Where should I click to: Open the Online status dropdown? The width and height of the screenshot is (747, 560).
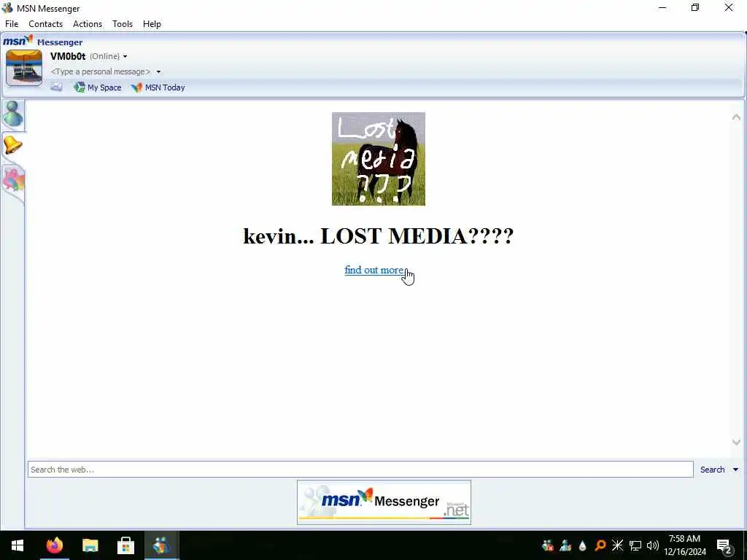click(109, 56)
